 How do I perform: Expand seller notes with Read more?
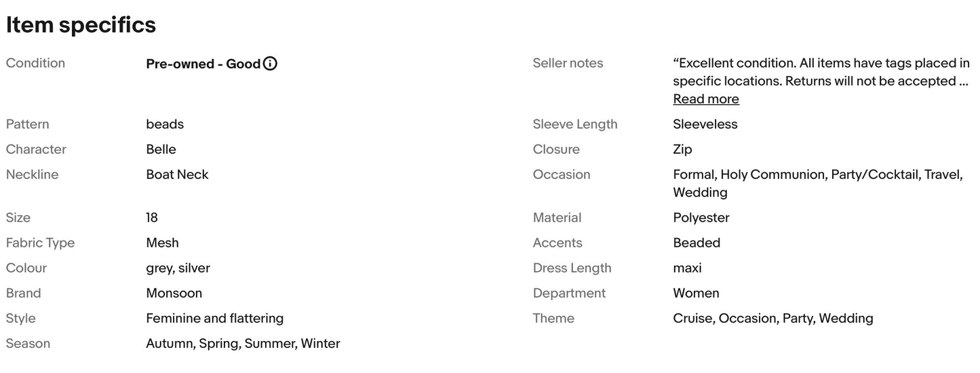pos(705,99)
